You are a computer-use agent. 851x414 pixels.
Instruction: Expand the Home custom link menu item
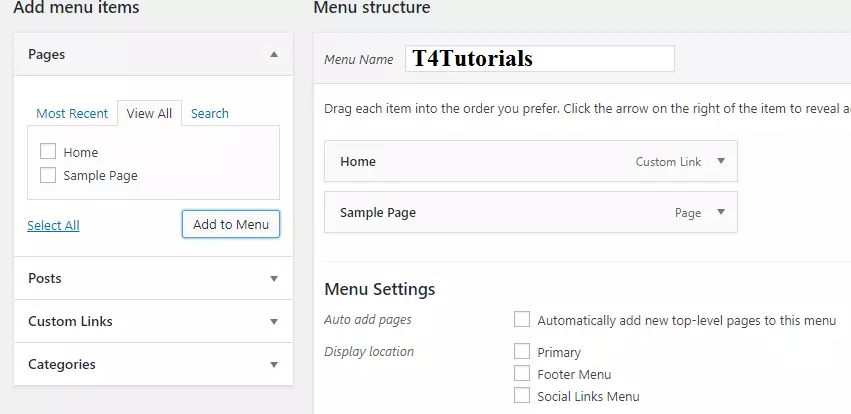point(721,161)
